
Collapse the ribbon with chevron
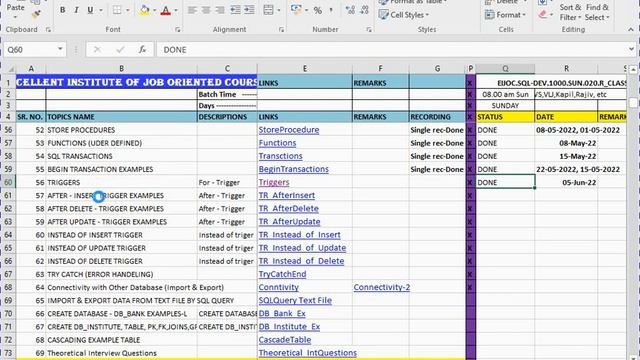[631, 30]
